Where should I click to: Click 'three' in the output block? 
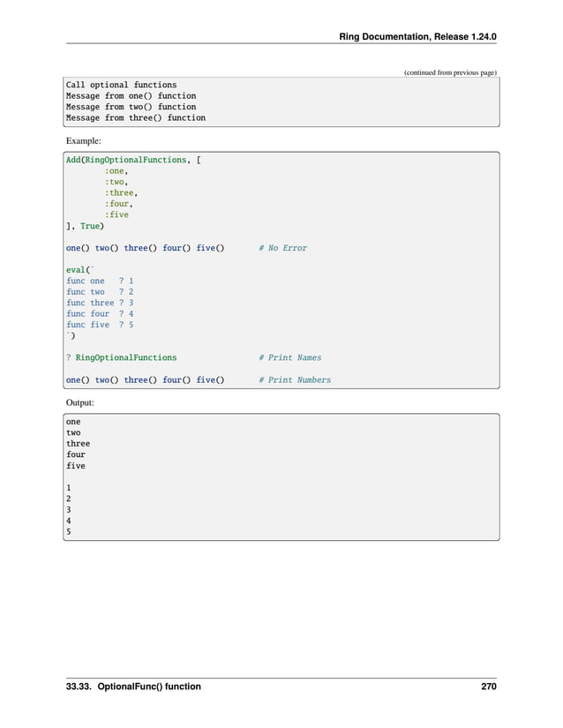click(78, 443)
